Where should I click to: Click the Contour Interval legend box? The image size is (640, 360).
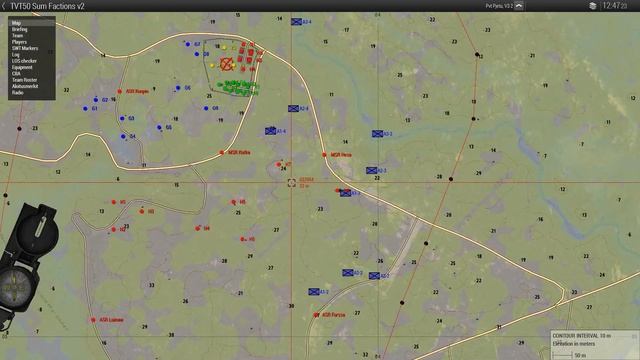595,345
